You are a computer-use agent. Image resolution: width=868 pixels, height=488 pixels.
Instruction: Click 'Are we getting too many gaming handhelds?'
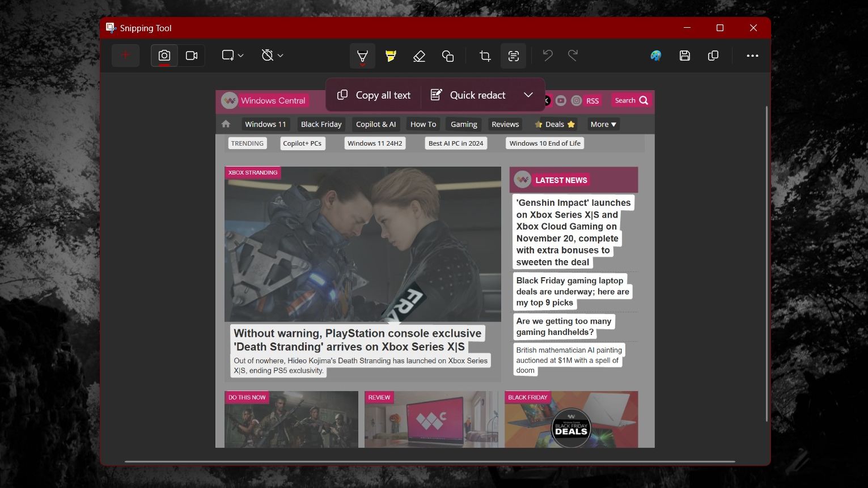point(564,326)
